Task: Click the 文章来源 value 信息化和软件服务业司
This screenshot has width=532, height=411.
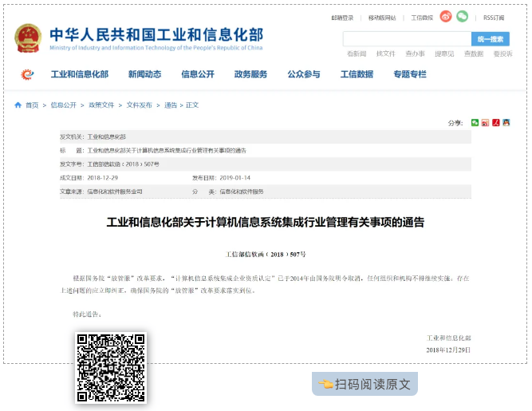Action: 115,192
